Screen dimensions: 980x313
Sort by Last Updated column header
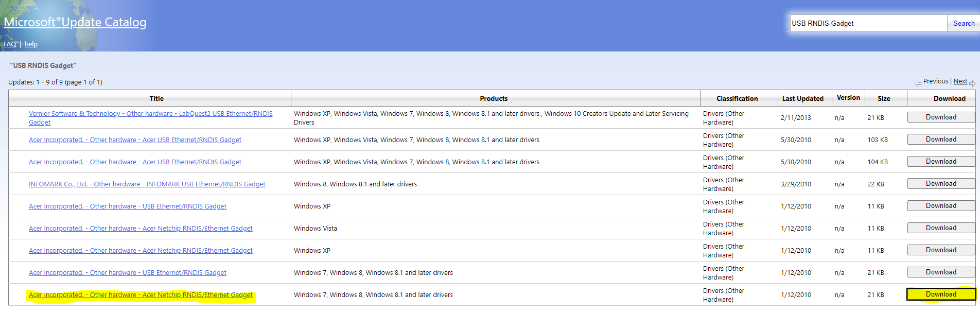pos(802,98)
